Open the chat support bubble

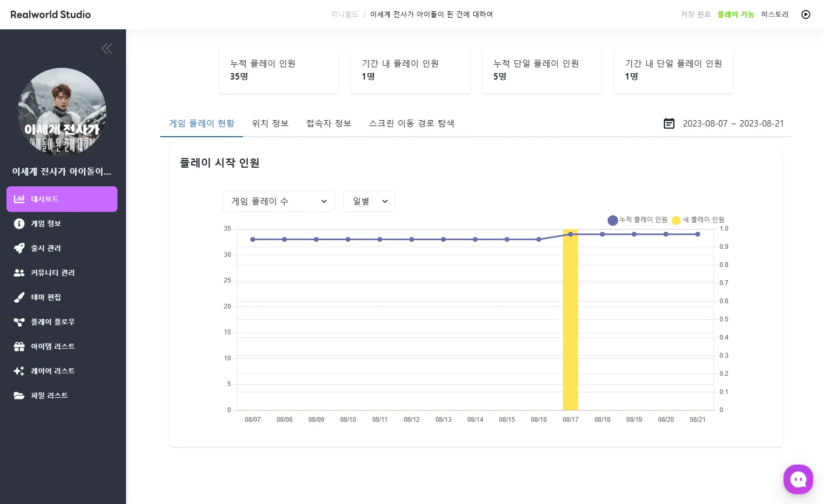(798, 479)
